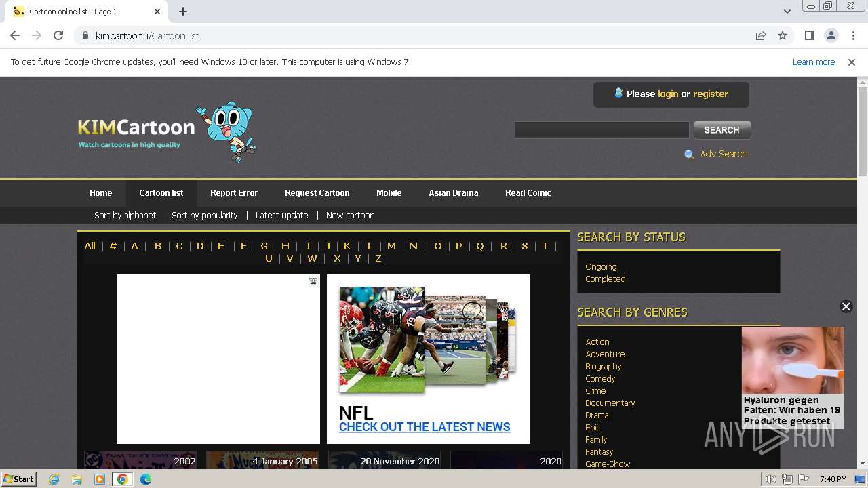The image size is (868, 488).
Task: Show New cartoon listing
Action: click(x=350, y=215)
